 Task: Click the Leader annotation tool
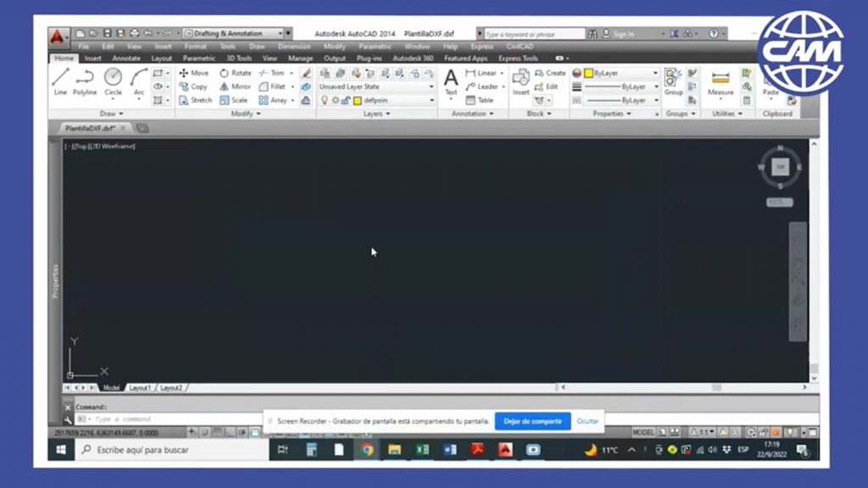click(481, 87)
